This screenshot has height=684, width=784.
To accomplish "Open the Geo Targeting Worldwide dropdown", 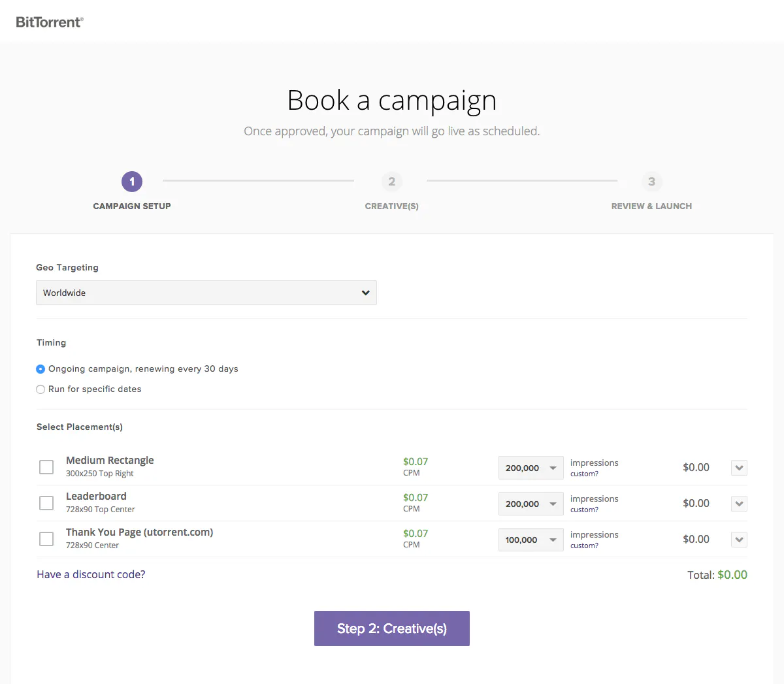I will click(206, 293).
